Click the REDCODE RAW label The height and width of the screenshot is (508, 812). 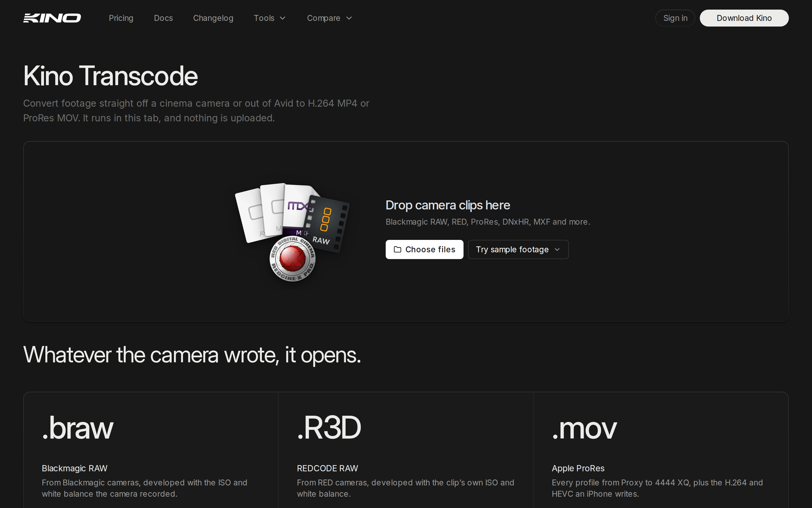pos(328,468)
